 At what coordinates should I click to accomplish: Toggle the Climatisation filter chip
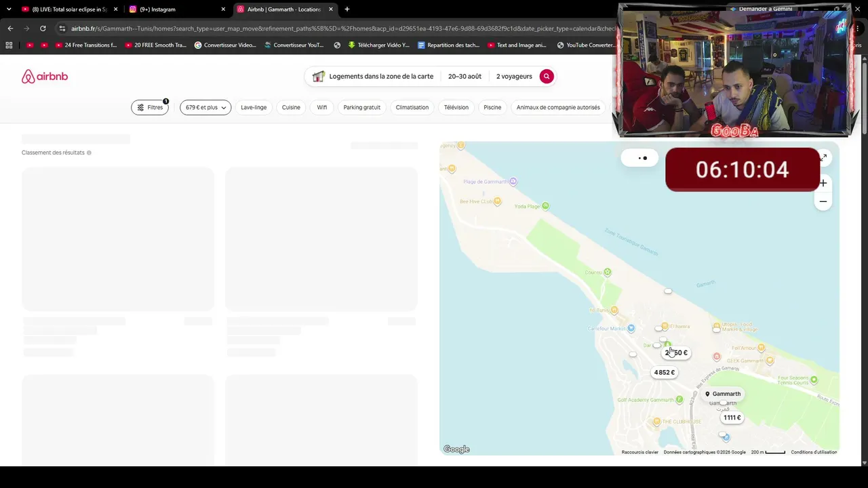click(x=412, y=107)
